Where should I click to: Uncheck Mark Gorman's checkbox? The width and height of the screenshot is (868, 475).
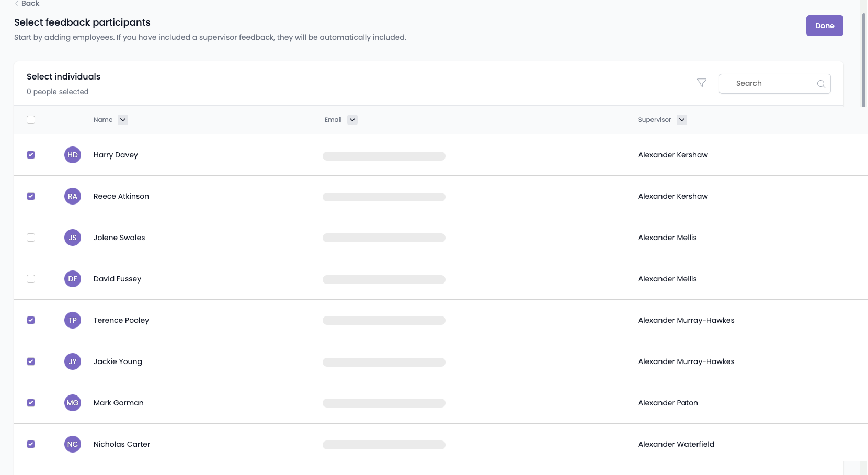pyautogui.click(x=31, y=403)
